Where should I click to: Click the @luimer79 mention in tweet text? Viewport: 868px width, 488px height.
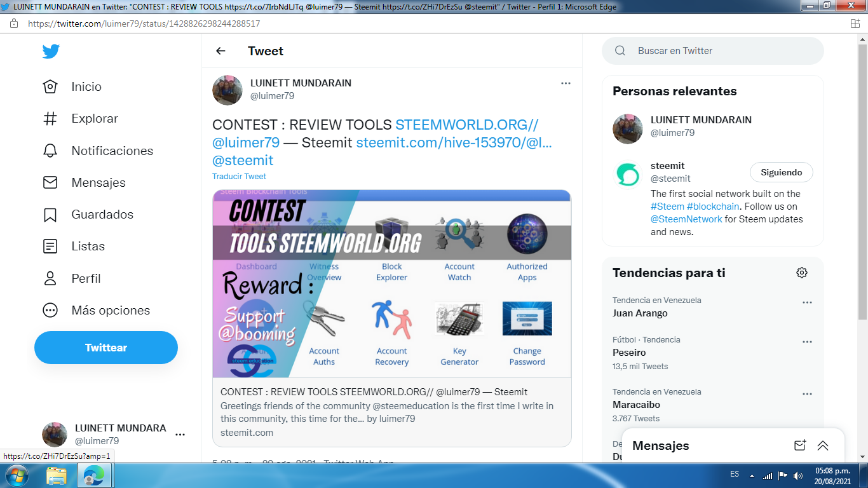(246, 142)
